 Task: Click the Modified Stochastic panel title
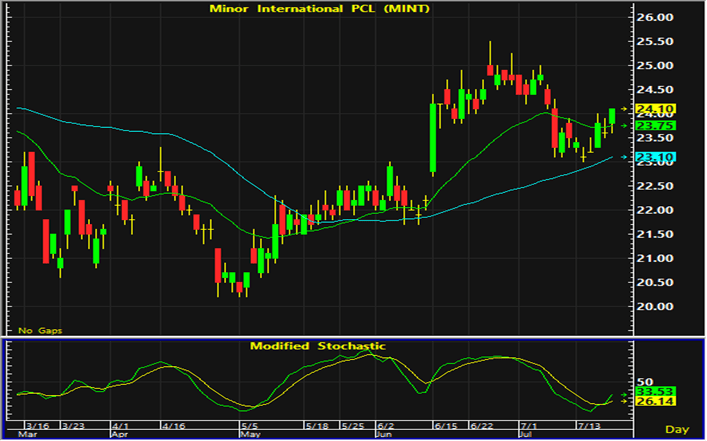pyautogui.click(x=318, y=346)
